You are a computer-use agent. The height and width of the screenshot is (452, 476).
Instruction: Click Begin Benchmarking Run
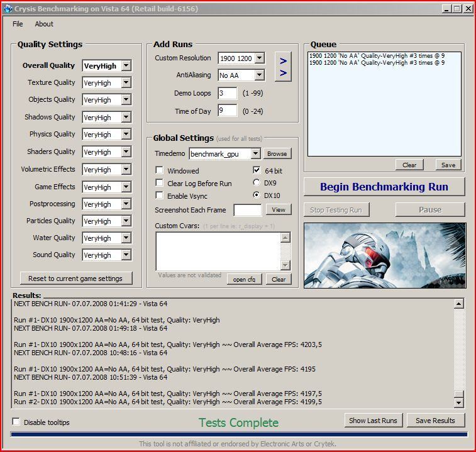point(384,187)
